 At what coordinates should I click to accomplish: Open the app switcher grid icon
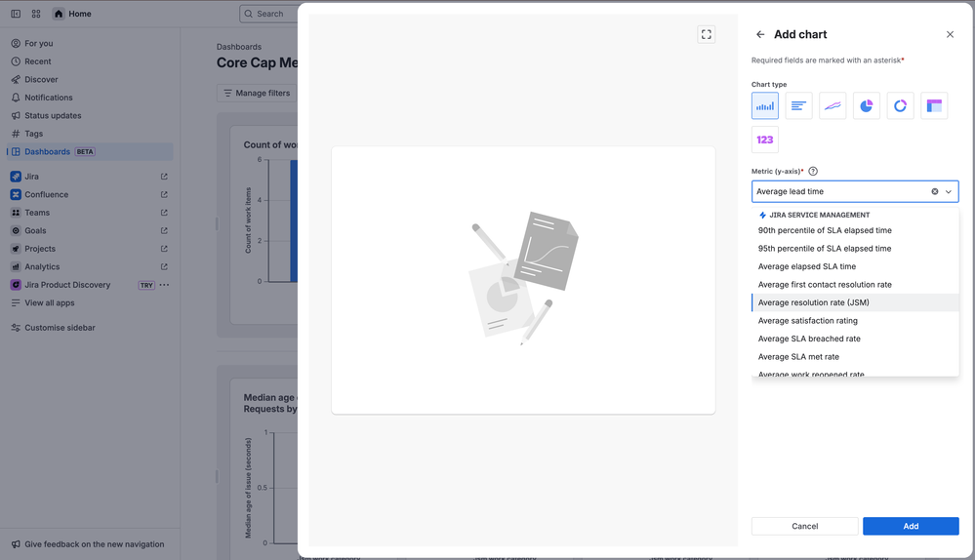point(36,14)
